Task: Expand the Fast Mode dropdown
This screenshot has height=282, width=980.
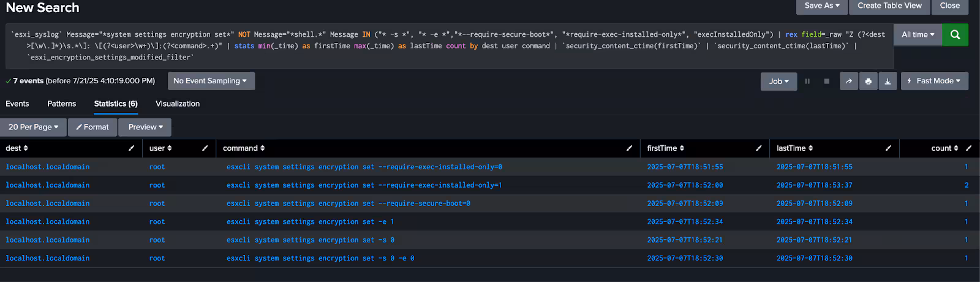Action: pos(934,81)
